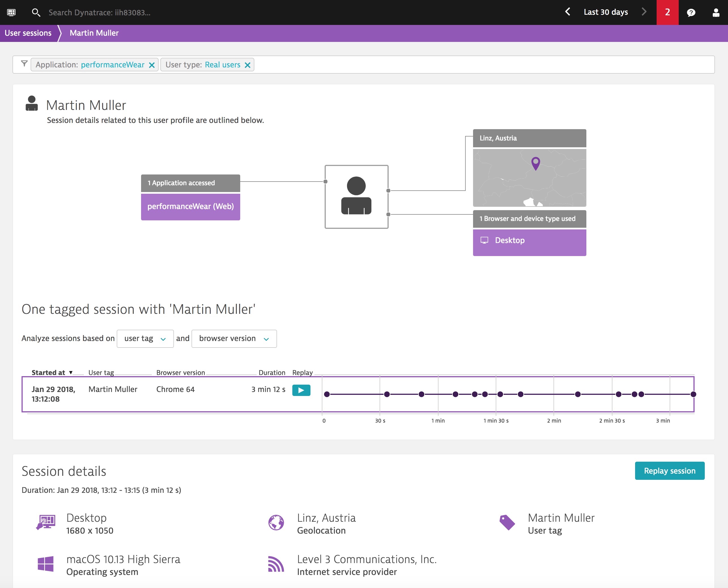The height and width of the screenshot is (588, 728).
Task: Click the Martin Muller profile icon
Action: (31, 103)
